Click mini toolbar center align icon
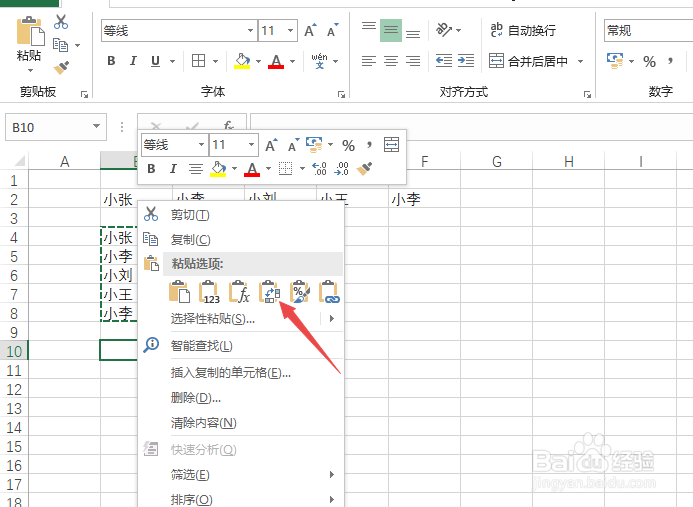Image resolution: width=693 pixels, height=507 pixels. [x=196, y=168]
